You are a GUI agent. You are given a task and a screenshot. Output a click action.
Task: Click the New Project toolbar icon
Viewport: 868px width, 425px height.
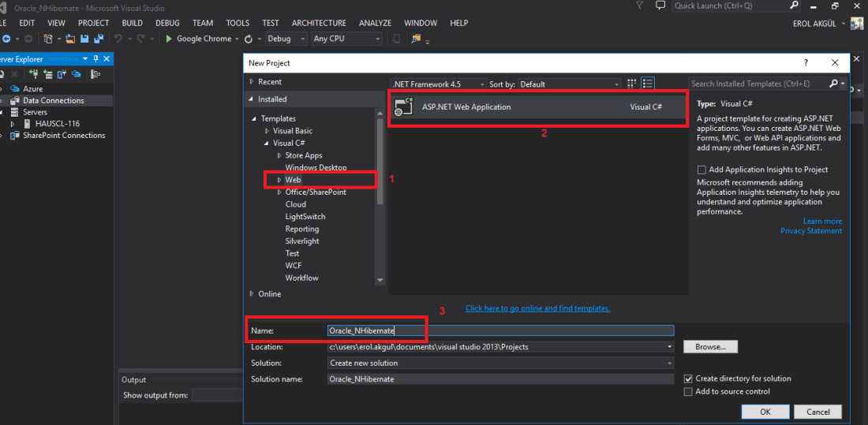(48, 39)
